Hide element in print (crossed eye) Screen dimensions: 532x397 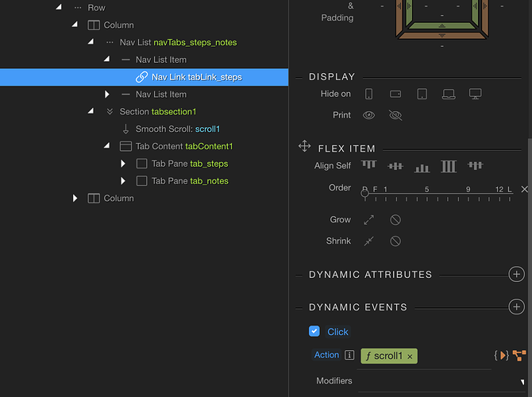click(395, 115)
